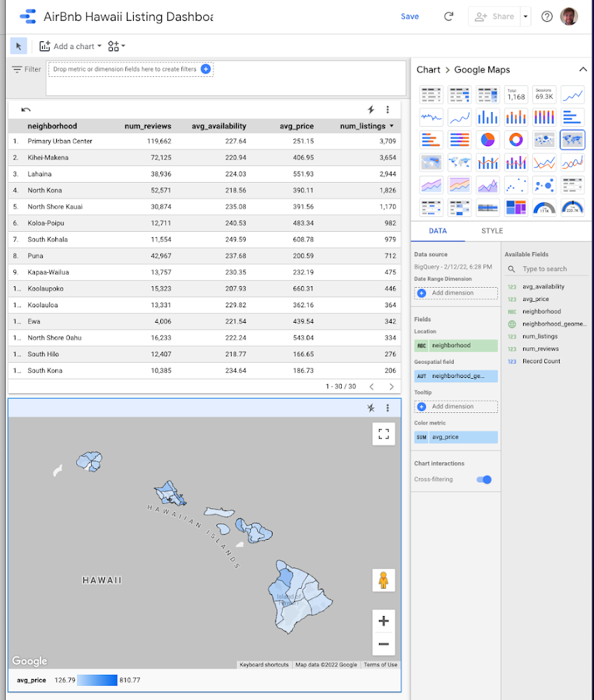The image size is (594, 700).
Task: Go to previous page of table results
Action: coord(371,386)
